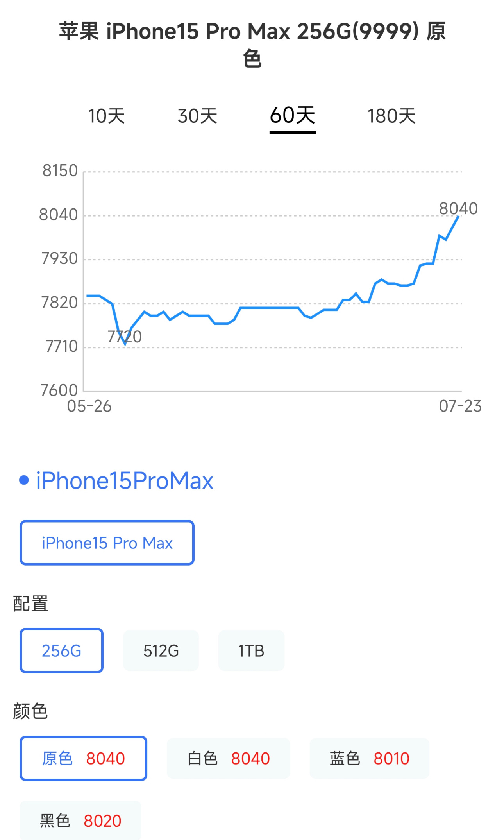This screenshot has width=504, height=840.
Task: Choose the 512G storage configuration
Action: (x=161, y=650)
